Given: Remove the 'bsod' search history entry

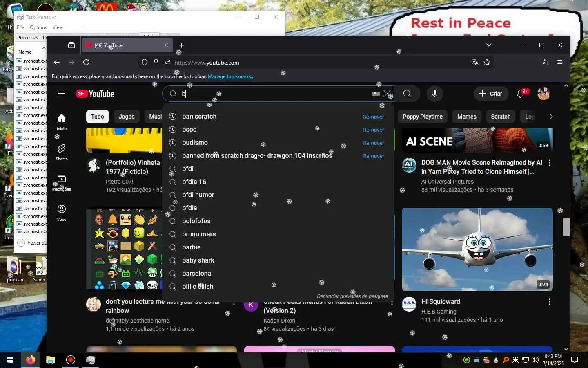Looking at the screenshot, I should point(373,130).
